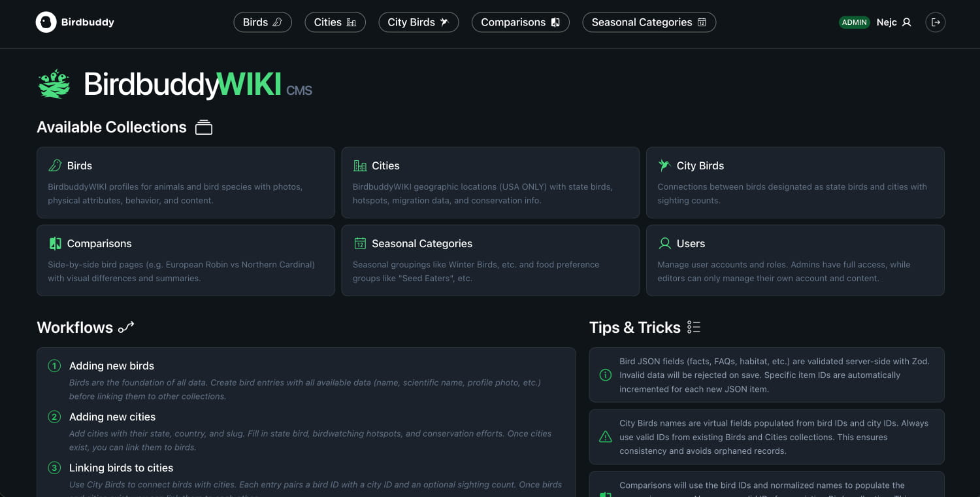
Task: Click the buildings icon in Cities card
Action: (x=360, y=165)
